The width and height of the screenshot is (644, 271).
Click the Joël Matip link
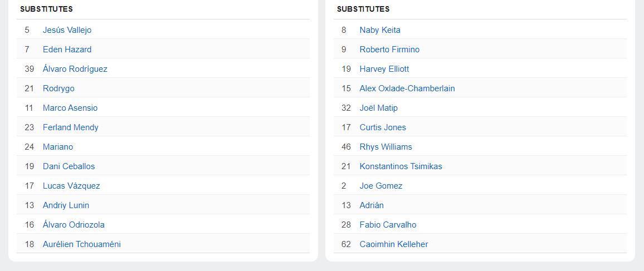point(378,108)
